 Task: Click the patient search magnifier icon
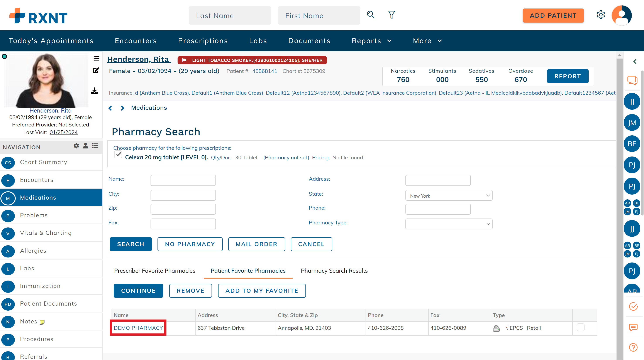[371, 15]
